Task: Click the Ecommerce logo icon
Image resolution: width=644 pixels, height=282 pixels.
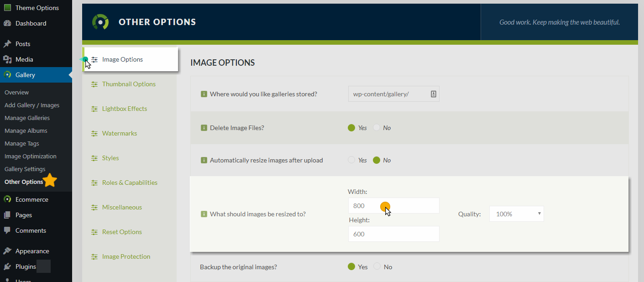Action: 7,199
